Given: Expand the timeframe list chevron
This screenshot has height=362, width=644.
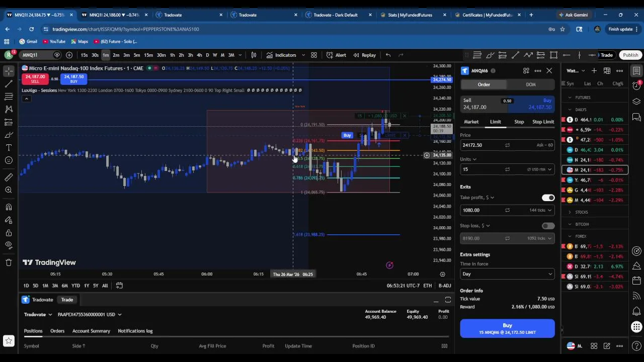Looking at the screenshot, I should [x=240, y=55].
